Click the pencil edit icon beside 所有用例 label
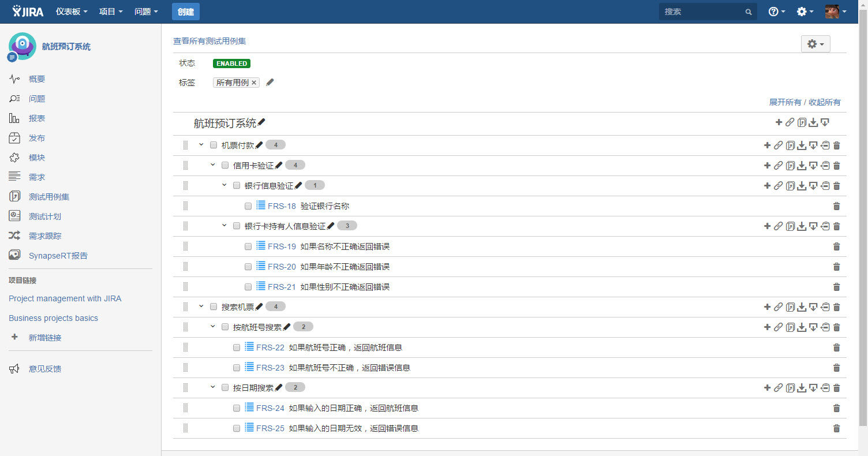The height and width of the screenshot is (456, 868). (x=270, y=83)
